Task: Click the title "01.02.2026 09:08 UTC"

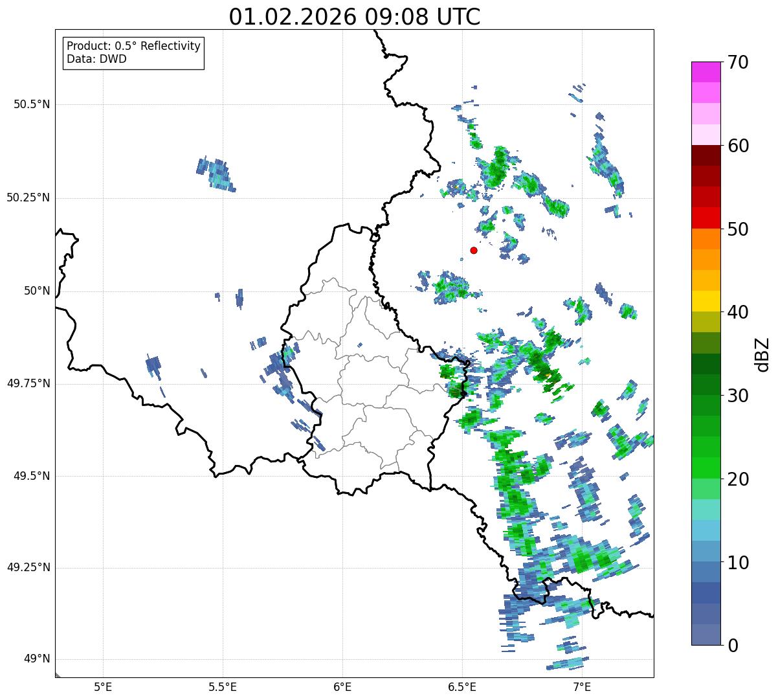Action: pos(355,17)
